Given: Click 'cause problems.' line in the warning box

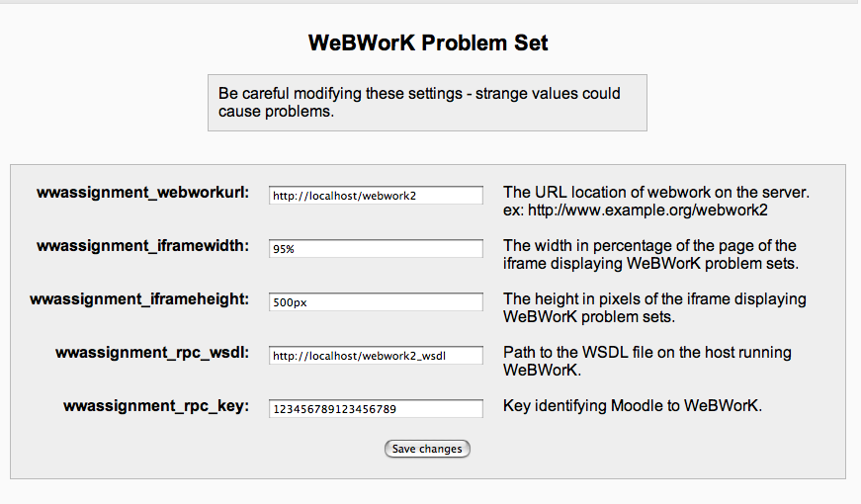Looking at the screenshot, I should pyautogui.click(x=276, y=112).
